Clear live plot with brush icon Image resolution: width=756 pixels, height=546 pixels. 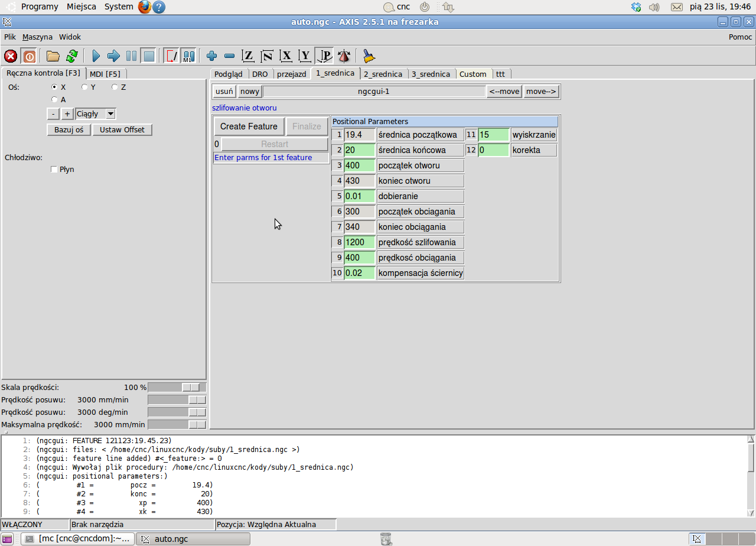369,56
